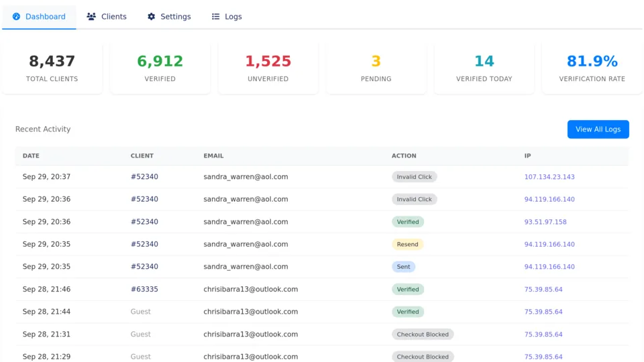Click the Pending 3 stat card
This screenshot has height=362, width=644.
[x=376, y=68]
